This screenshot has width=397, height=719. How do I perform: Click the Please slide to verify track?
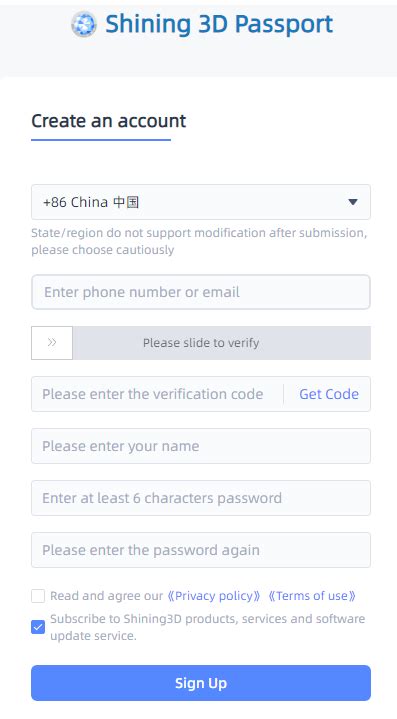(222, 343)
